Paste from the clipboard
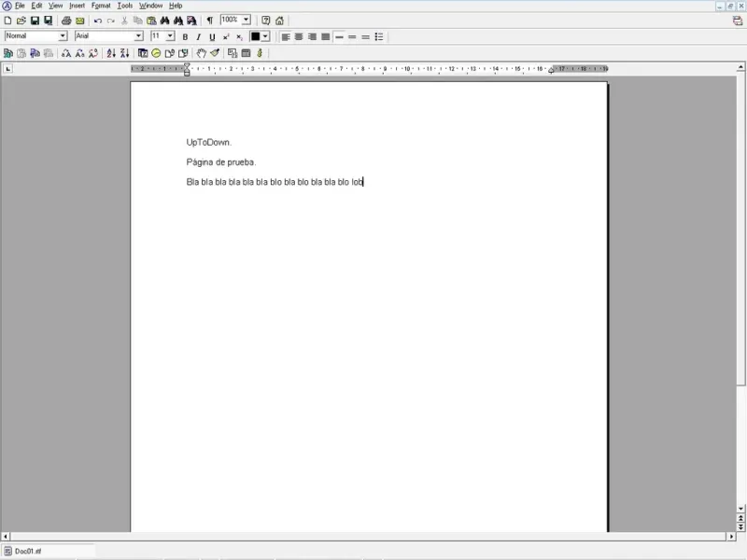 151,21
